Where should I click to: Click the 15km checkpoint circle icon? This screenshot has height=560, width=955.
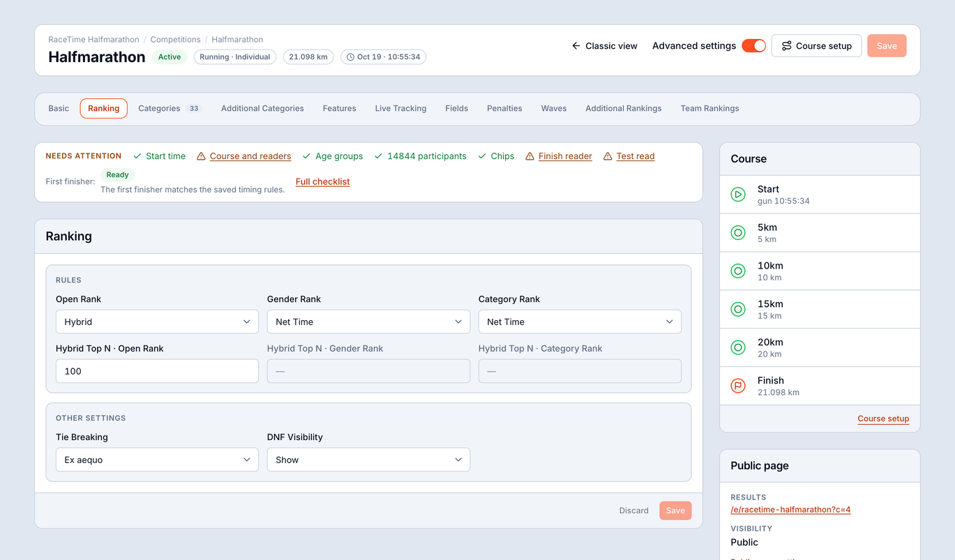738,309
